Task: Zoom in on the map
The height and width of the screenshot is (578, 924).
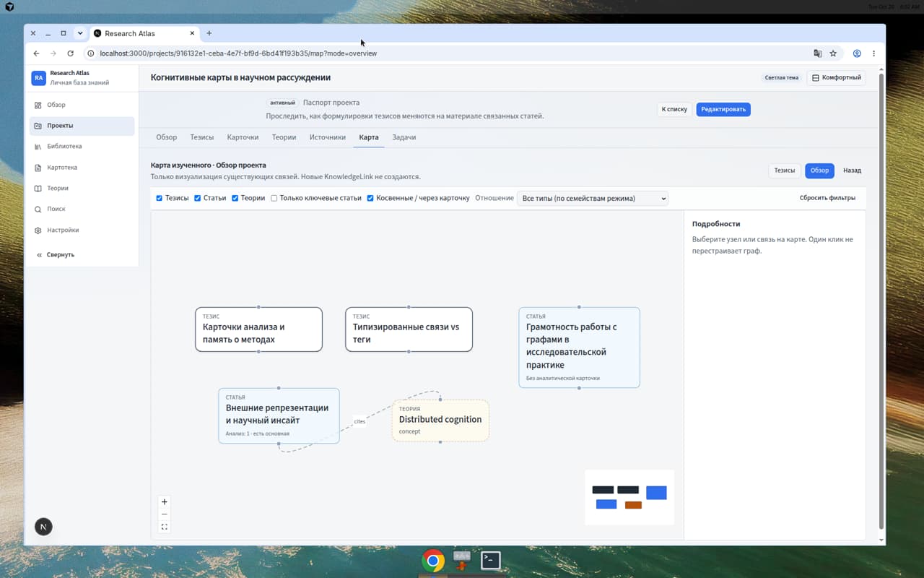Action: 165,502
